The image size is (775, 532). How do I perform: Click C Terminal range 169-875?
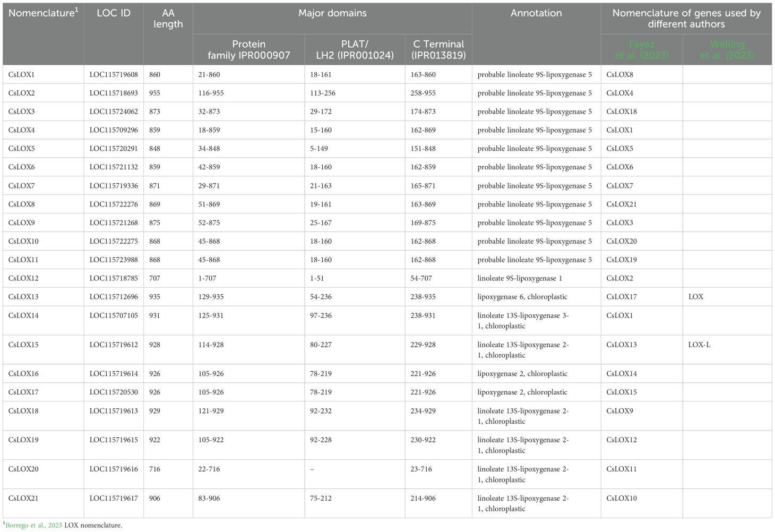coord(423,224)
